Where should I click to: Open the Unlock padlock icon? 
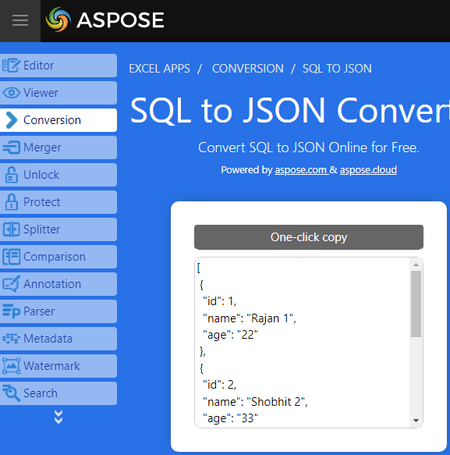(x=11, y=175)
